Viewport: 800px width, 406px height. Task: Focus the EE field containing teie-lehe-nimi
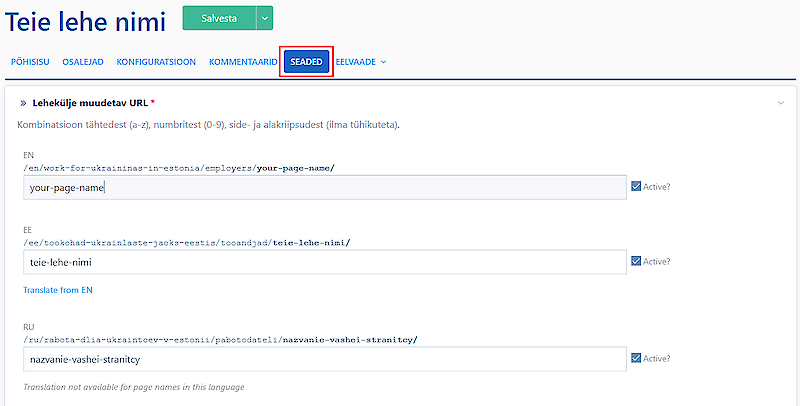324,262
